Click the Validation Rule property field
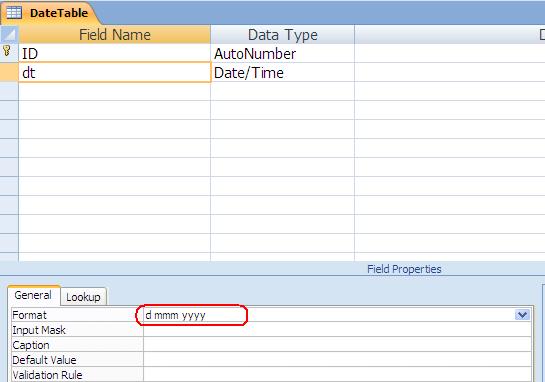Screen dimensions: 545x382 tap(337, 374)
